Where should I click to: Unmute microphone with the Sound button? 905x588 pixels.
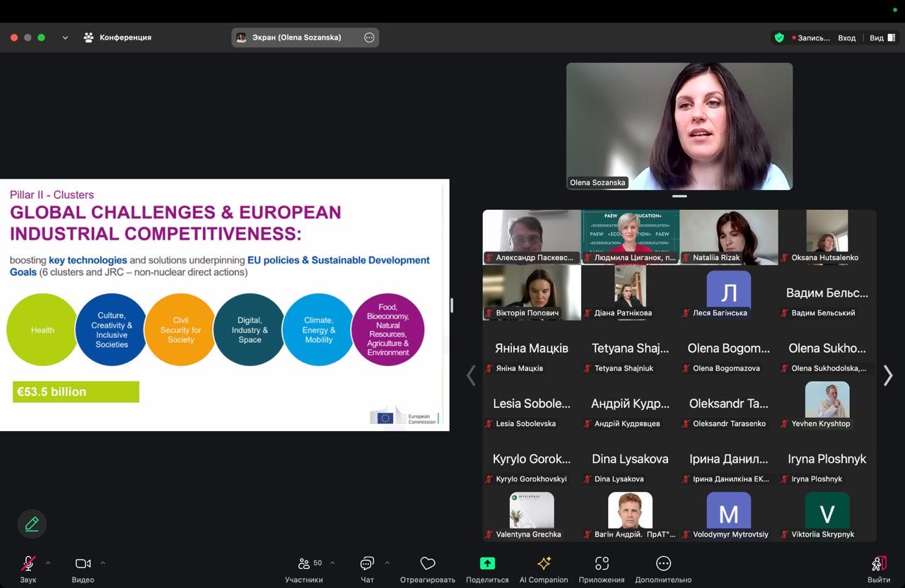(28, 564)
